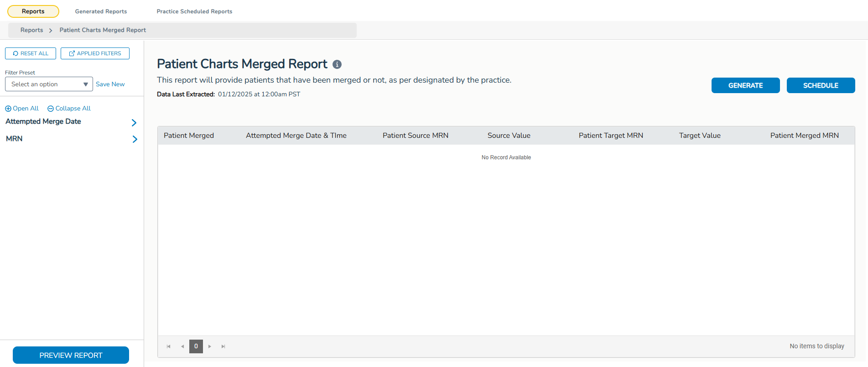Click the info icon beside report title

click(337, 64)
